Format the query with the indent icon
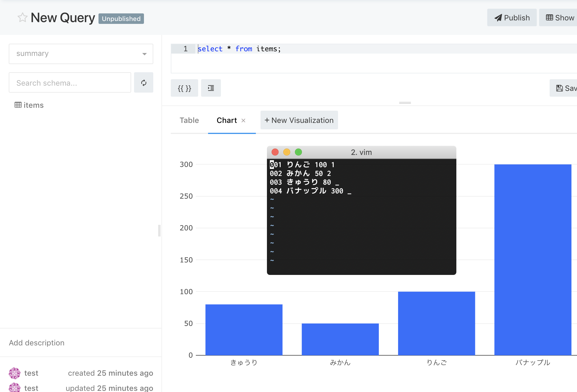The width and height of the screenshot is (577, 392). [211, 88]
